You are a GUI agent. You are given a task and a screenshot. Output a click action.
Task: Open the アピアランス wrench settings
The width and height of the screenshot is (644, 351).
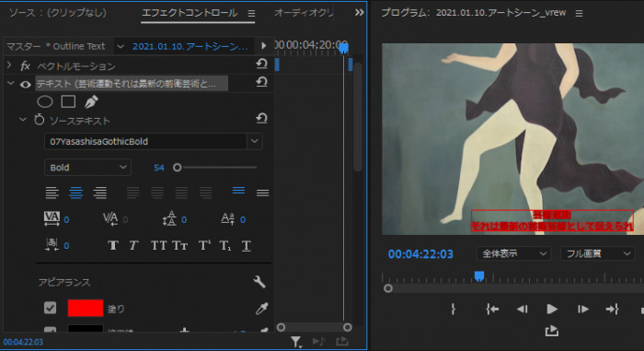pos(259,282)
